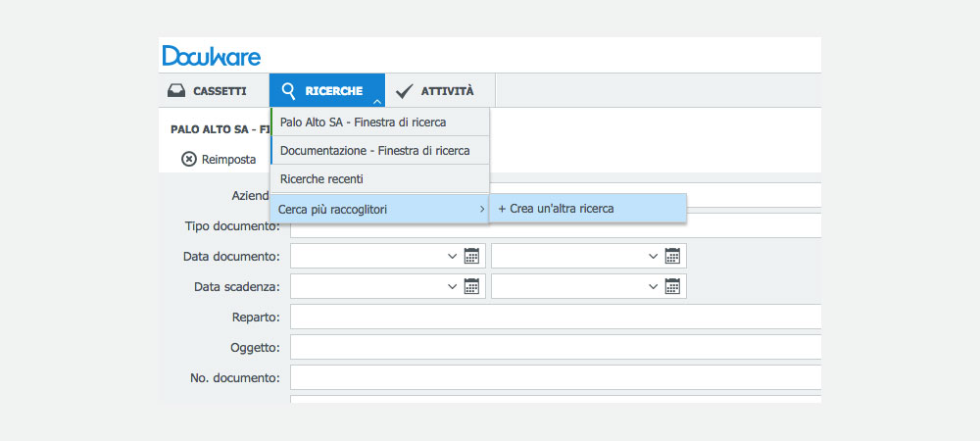Open calendar for second Data scadenza field

tap(672, 286)
